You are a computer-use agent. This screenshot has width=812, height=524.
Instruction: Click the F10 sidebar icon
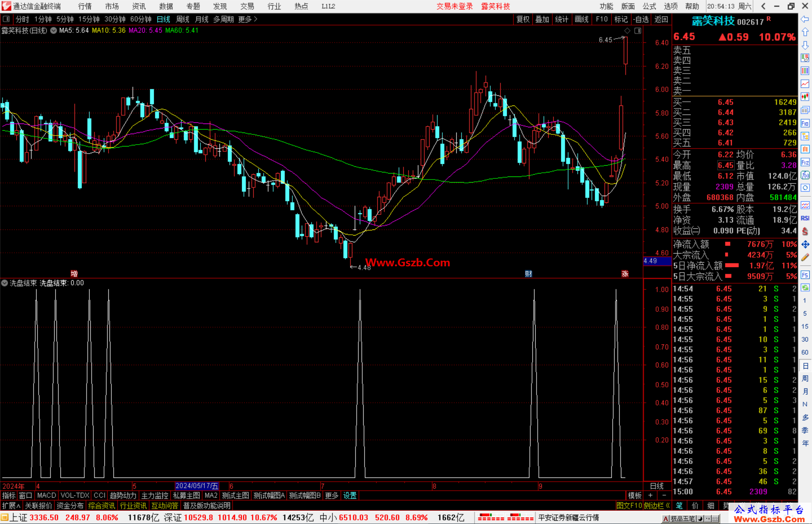805,123
